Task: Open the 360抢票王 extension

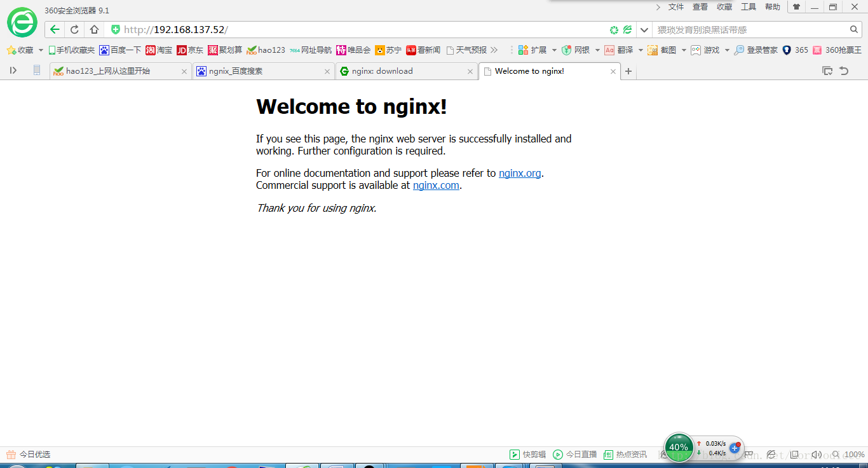Action: pos(837,50)
